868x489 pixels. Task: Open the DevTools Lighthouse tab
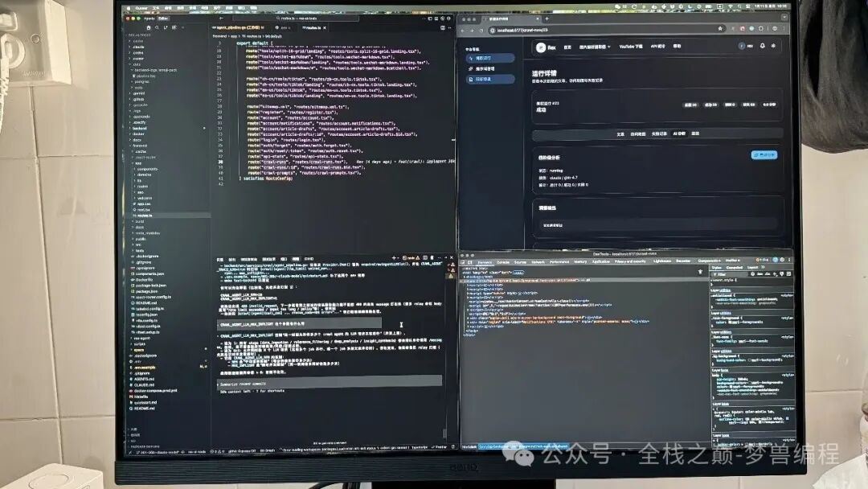click(662, 262)
